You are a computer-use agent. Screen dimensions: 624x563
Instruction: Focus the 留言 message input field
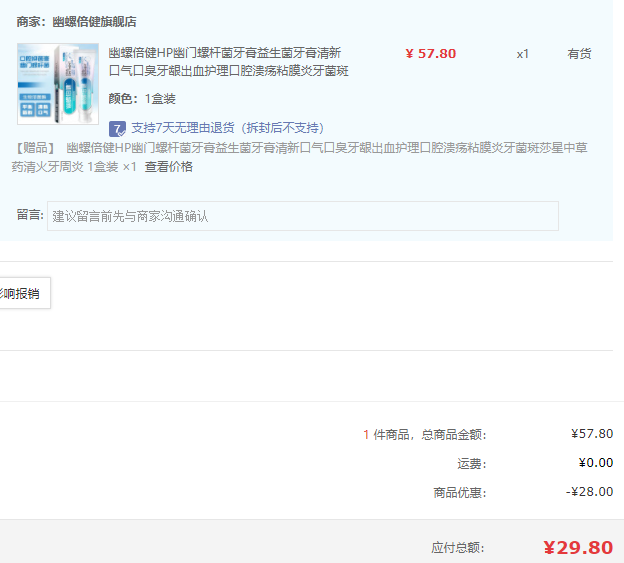point(302,216)
